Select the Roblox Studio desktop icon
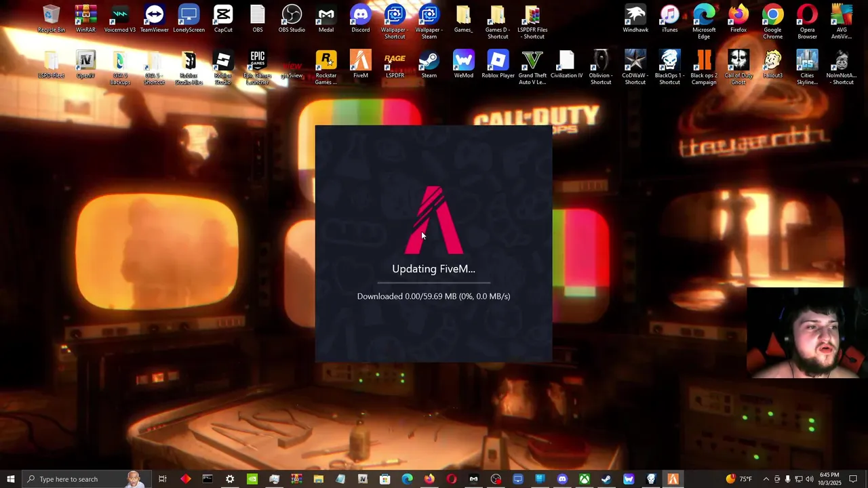 click(x=223, y=68)
